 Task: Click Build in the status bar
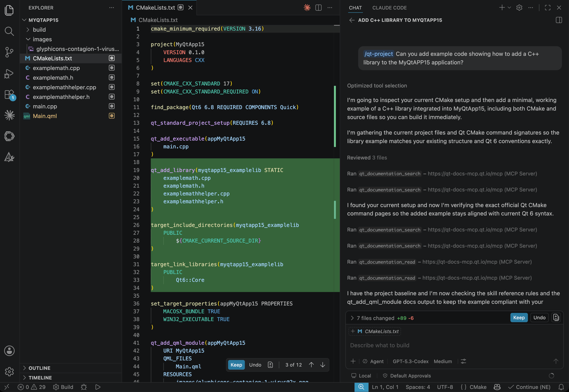(63, 387)
